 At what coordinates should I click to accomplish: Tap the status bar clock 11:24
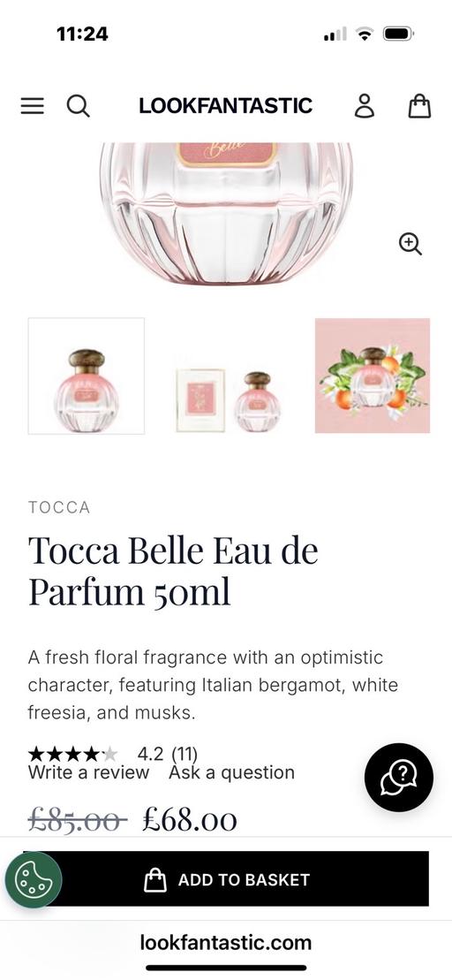[x=82, y=34]
